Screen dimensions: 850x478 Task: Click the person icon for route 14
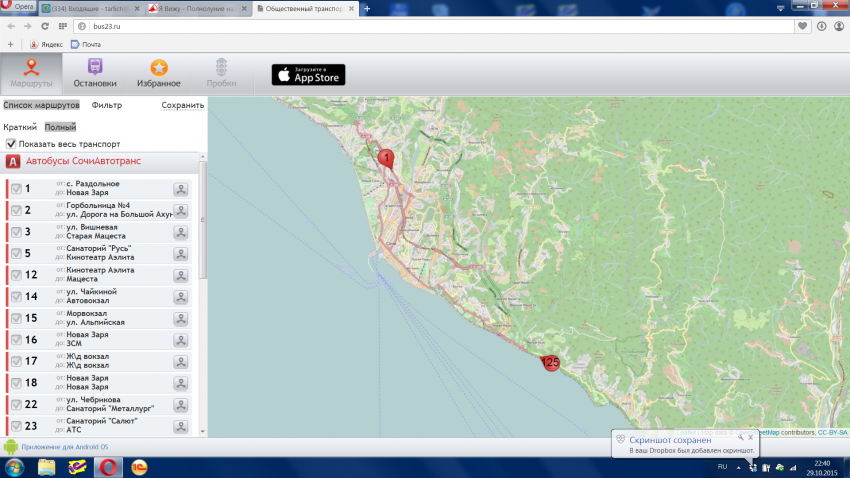pos(181,297)
